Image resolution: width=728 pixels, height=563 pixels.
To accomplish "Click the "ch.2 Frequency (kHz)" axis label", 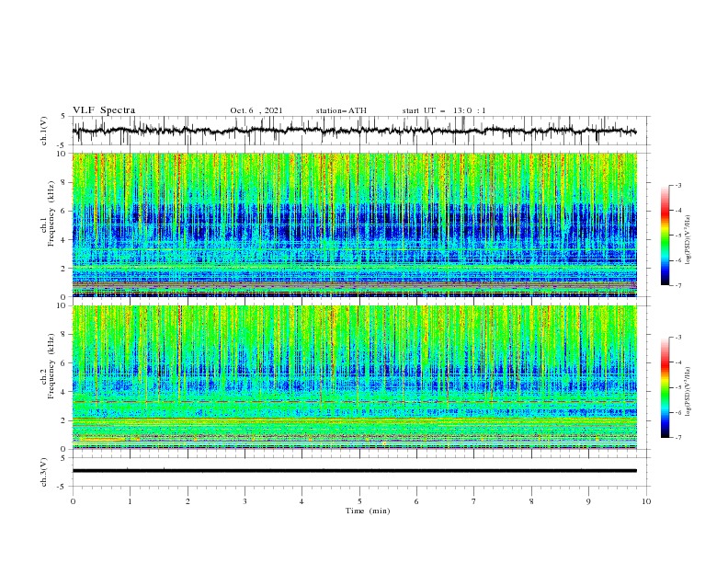I will point(48,365).
